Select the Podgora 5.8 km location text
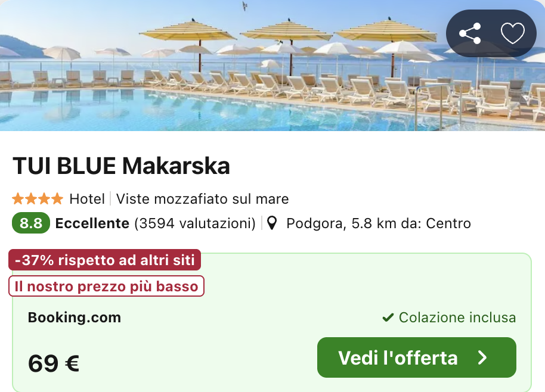This screenshot has height=392, width=545. click(x=379, y=223)
